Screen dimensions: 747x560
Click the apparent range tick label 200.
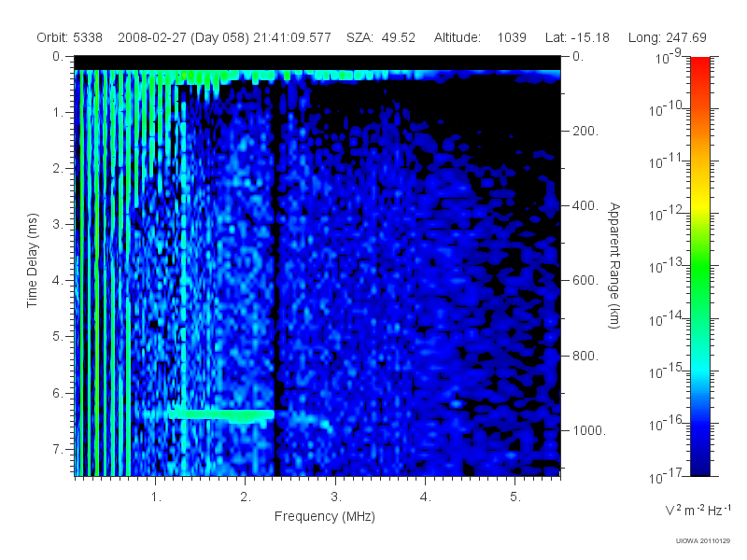(585, 131)
